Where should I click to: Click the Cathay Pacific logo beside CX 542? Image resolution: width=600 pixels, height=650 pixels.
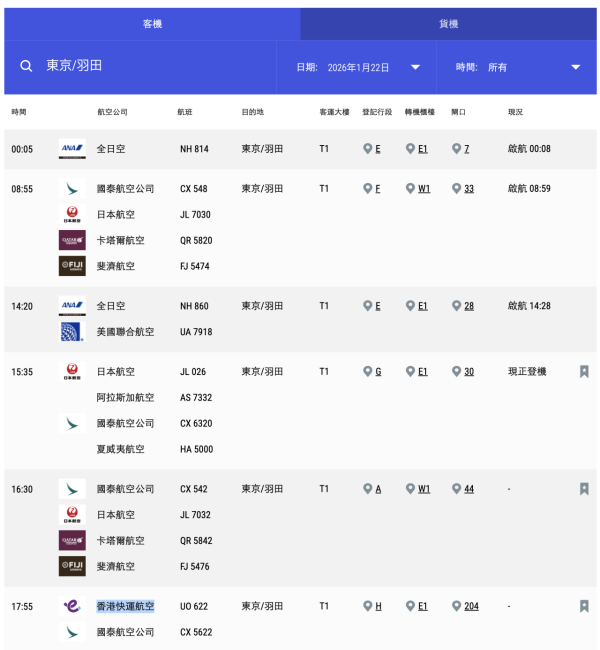tap(72, 489)
